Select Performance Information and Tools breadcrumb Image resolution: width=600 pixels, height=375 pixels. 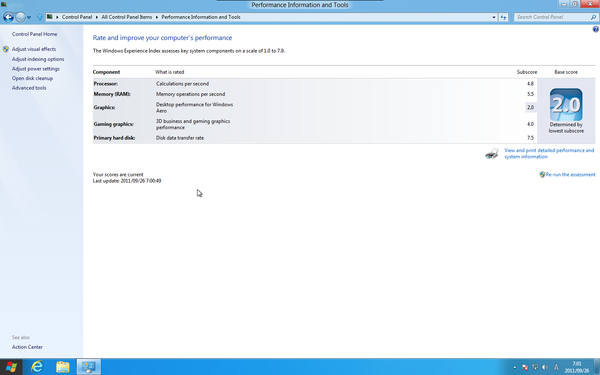pos(201,17)
